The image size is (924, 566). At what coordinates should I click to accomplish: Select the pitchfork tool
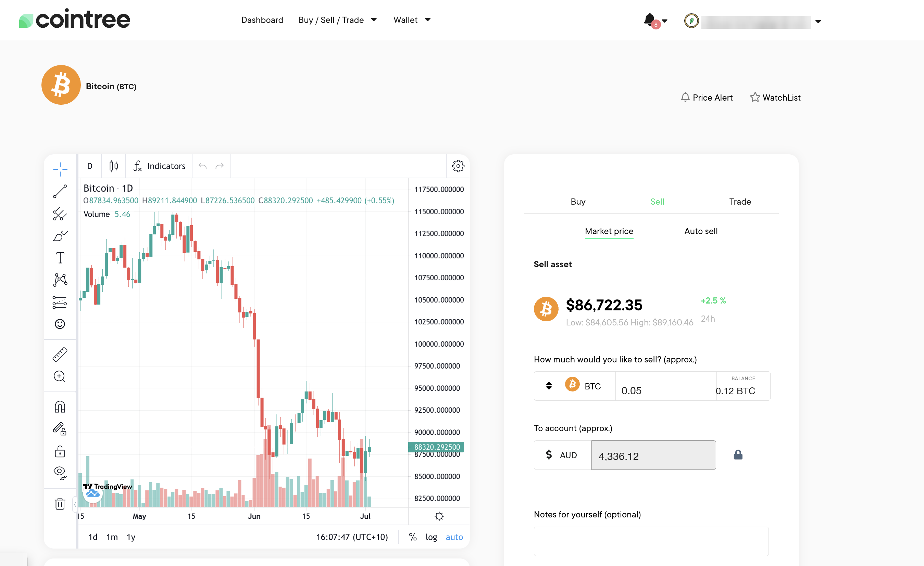point(60,214)
